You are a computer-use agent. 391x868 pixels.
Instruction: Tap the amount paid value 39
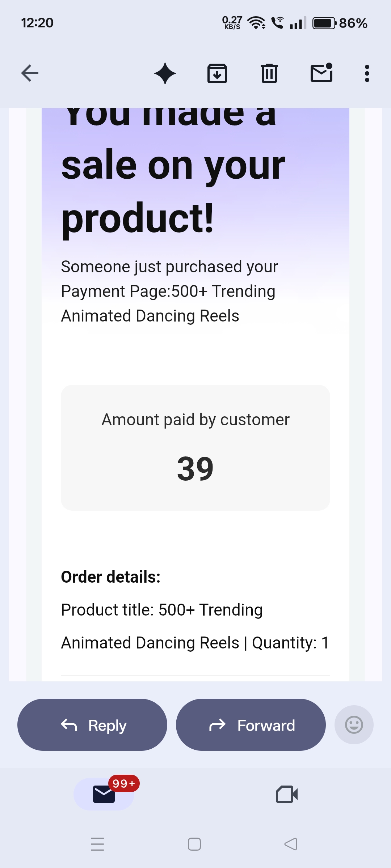(195, 469)
